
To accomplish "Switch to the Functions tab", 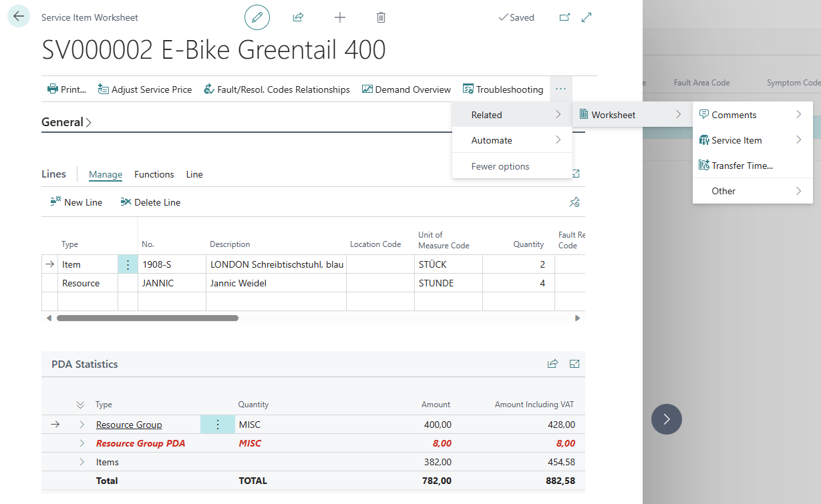I will 154,174.
